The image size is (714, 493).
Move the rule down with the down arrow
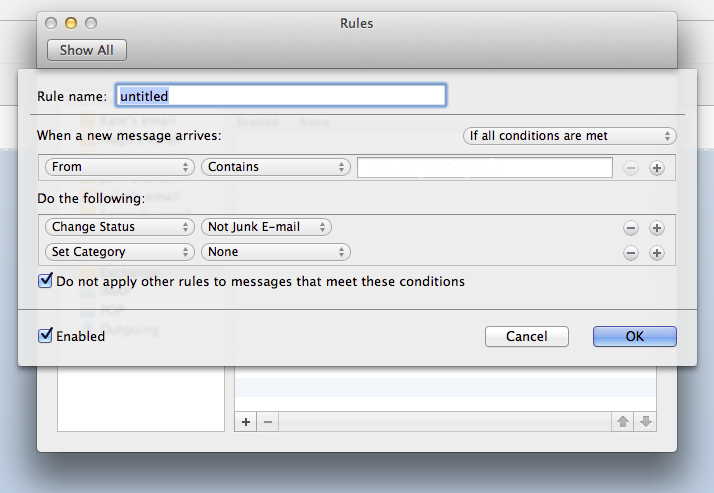[x=645, y=422]
